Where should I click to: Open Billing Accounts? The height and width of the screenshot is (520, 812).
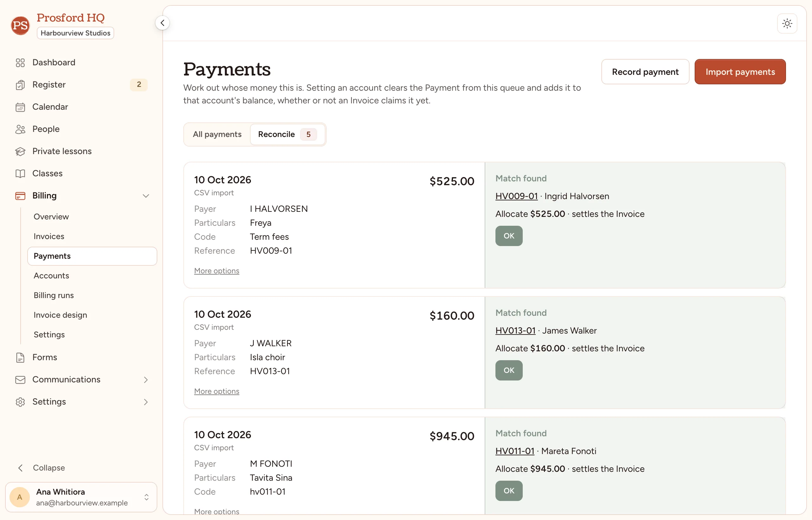click(51, 276)
